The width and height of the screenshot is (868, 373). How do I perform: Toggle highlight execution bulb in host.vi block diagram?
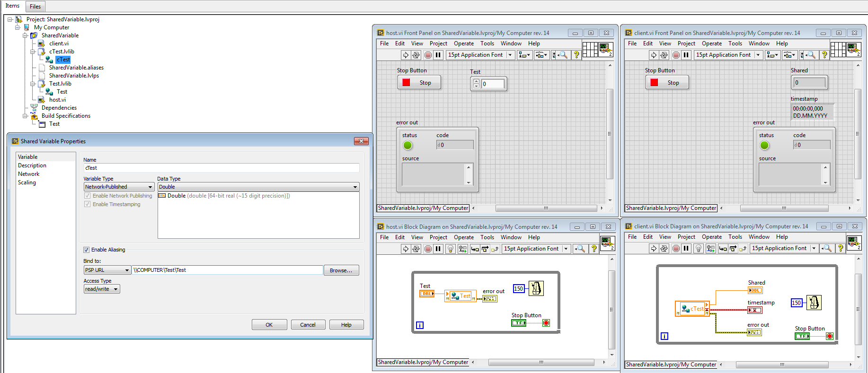coord(451,249)
